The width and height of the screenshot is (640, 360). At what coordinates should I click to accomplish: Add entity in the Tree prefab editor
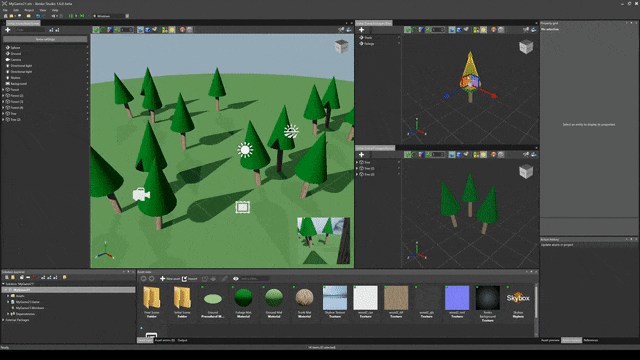coord(361,30)
